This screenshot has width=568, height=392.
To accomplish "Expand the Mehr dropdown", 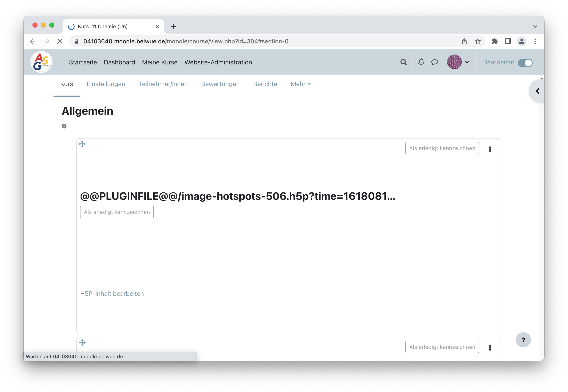I will 300,84.
